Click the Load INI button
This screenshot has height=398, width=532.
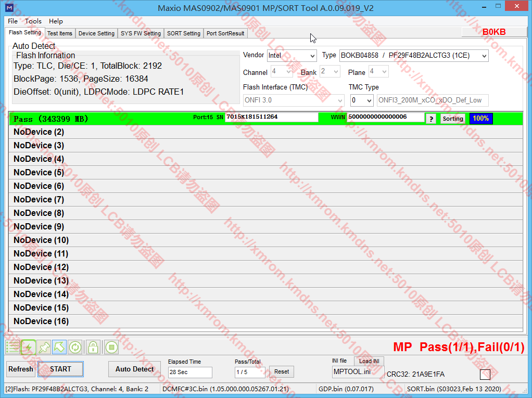369,361
